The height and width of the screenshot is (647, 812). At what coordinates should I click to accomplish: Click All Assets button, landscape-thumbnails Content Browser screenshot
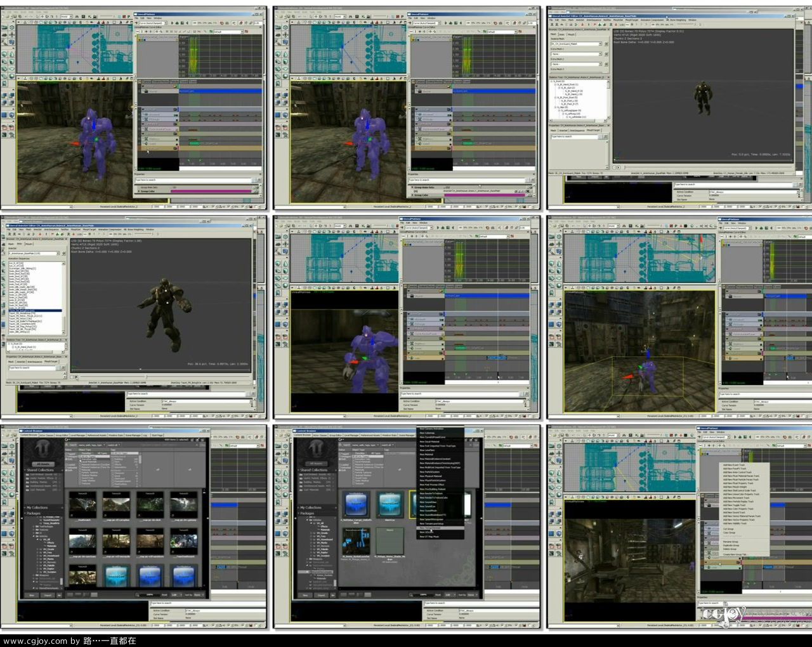(43, 464)
